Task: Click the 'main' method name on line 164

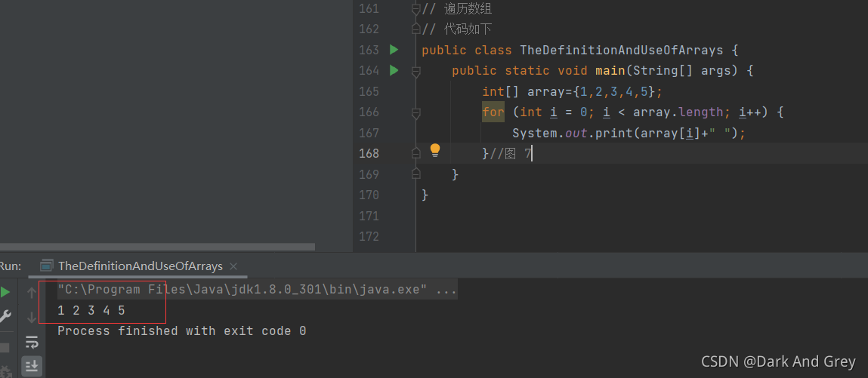Action: 610,71
